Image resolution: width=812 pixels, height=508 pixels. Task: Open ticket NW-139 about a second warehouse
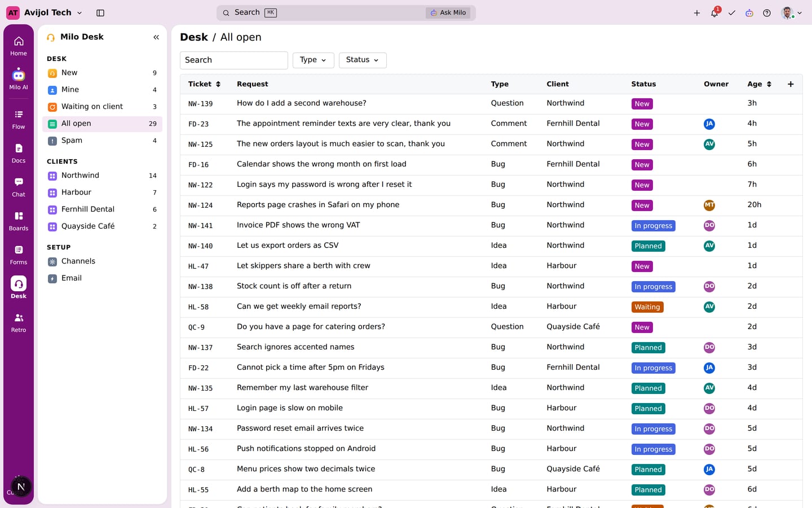coord(491,103)
